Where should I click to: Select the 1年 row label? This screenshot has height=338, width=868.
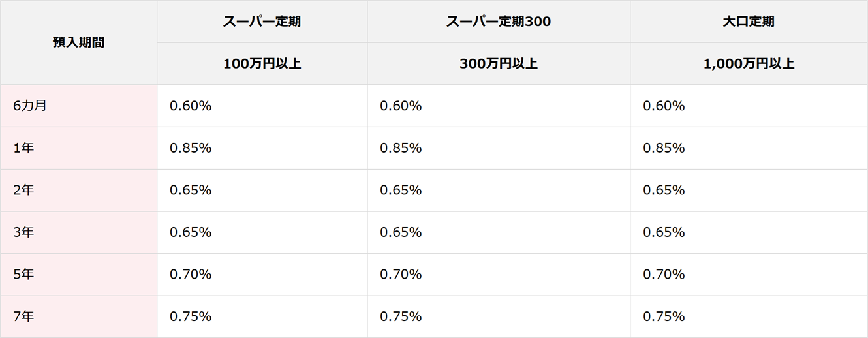[23, 148]
